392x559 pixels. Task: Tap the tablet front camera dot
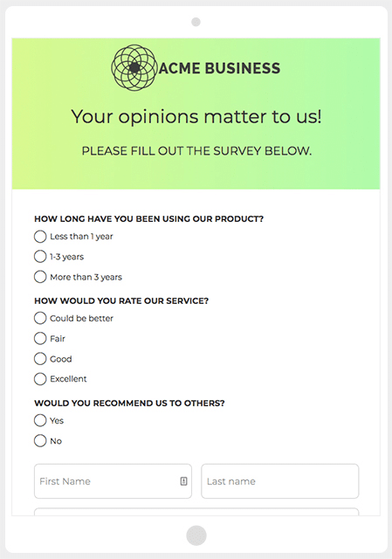coord(196,22)
